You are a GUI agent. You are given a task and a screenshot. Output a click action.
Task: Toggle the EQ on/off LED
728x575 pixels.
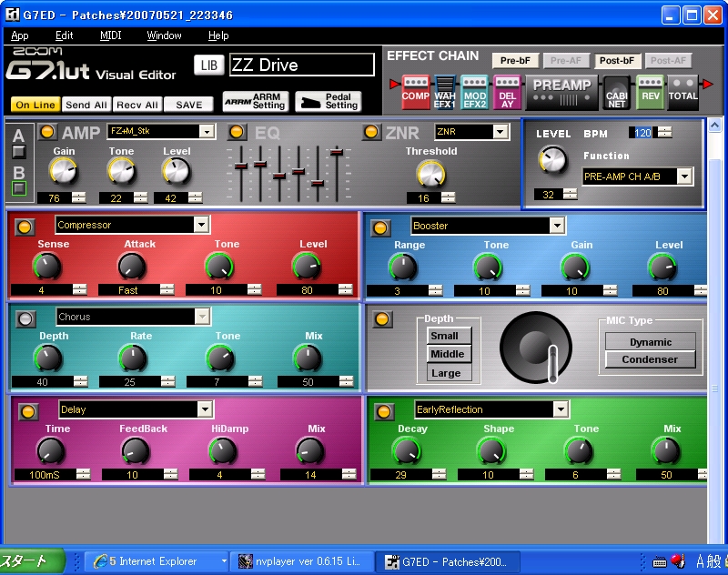(x=237, y=132)
